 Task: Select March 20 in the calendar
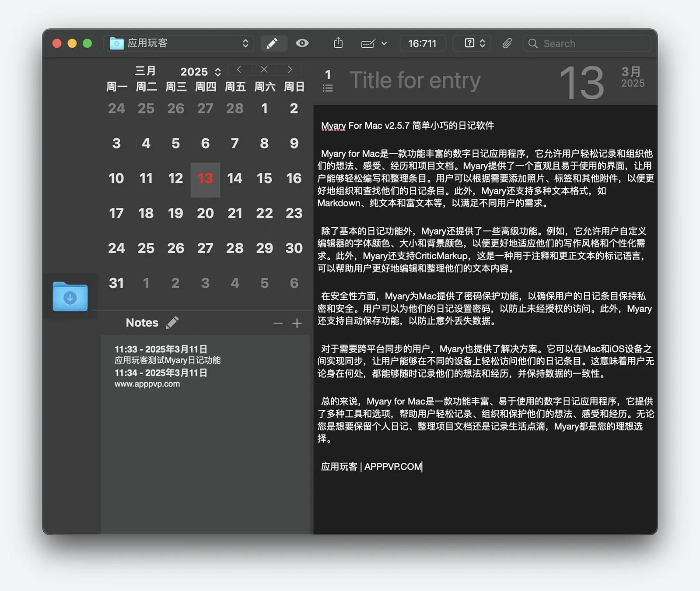point(205,213)
